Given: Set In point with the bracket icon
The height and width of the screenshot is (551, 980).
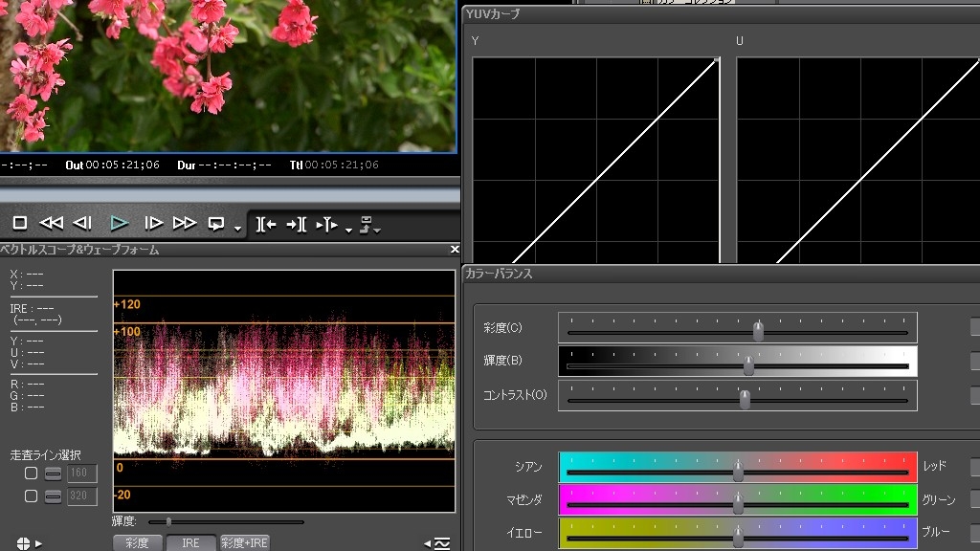Looking at the screenshot, I should pyautogui.click(x=266, y=224).
